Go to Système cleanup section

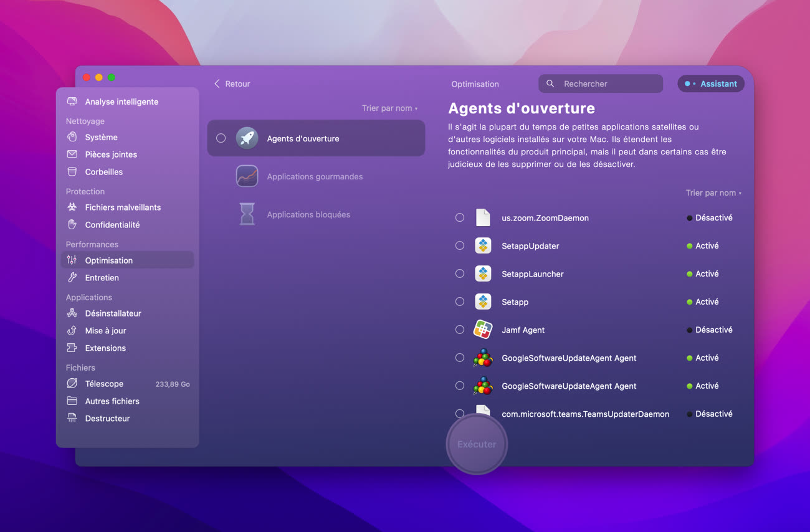pos(128,137)
